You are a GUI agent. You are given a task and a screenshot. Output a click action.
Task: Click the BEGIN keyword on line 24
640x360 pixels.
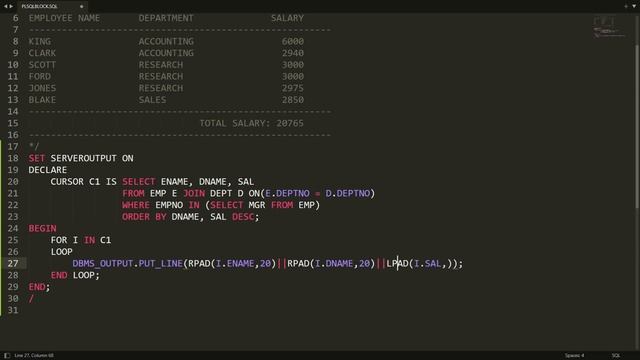(x=42, y=229)
